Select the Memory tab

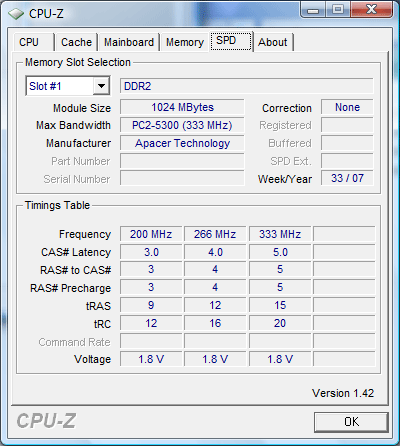pos(185,42)
